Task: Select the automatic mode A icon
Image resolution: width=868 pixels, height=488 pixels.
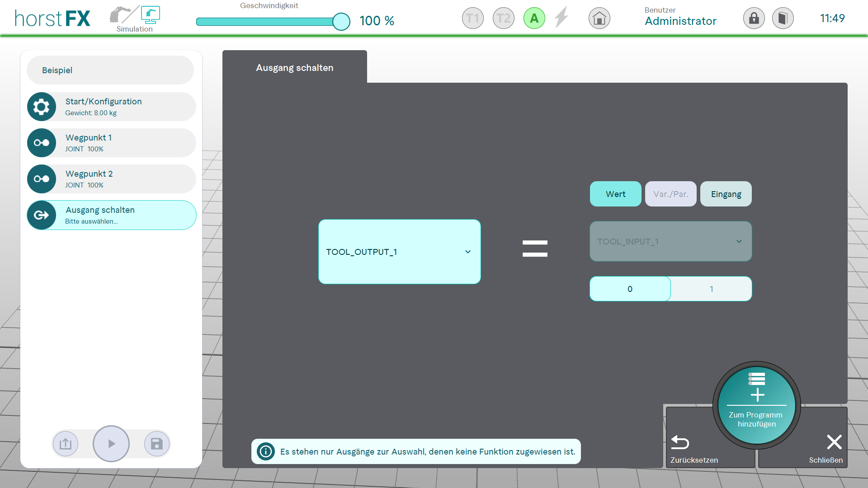Action: tap(534, 19)
